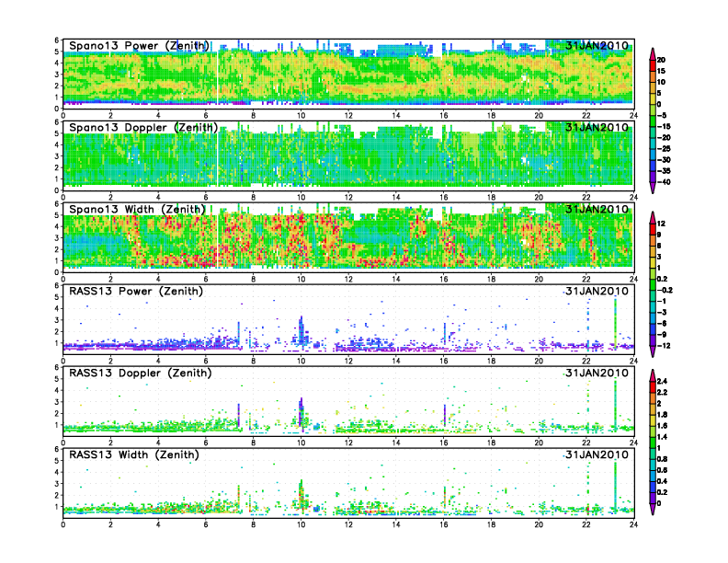Click the pink top arrow of the bottom colorbar
728x563 pixels.
point(653,374)
